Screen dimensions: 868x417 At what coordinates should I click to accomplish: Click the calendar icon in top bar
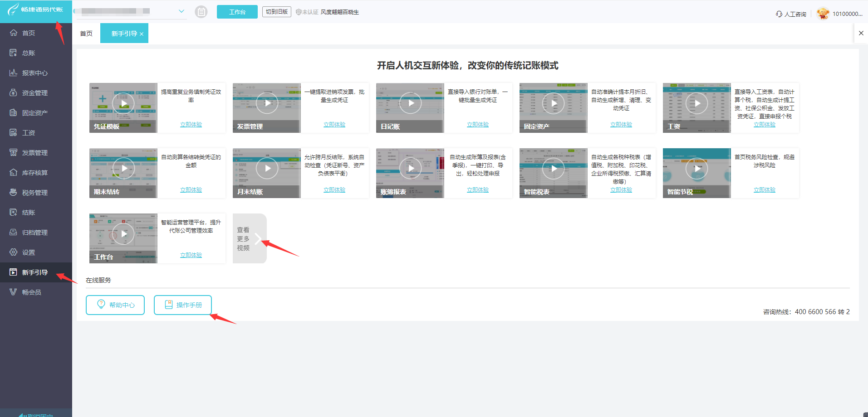(201, 12)
